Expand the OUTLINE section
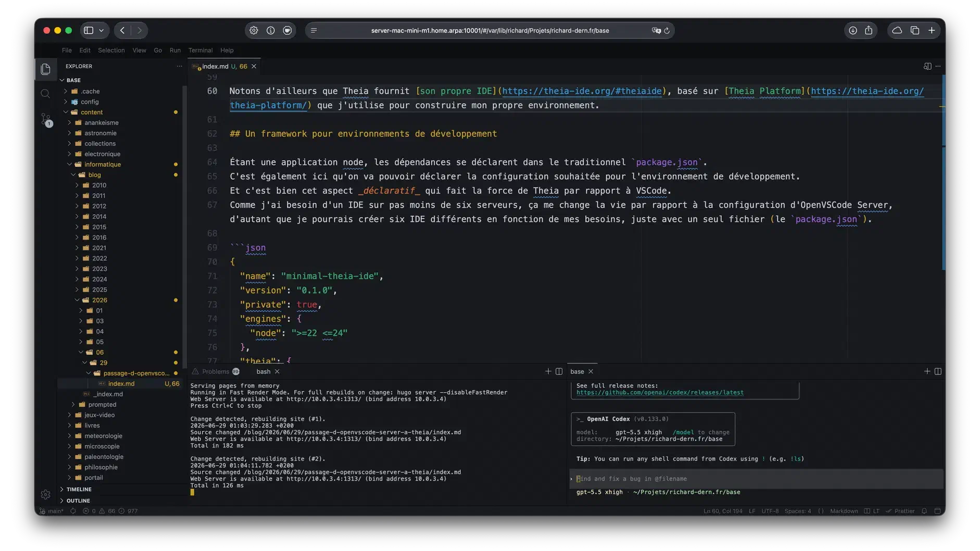This screenshot has height=551, width=980. point(78,500)
